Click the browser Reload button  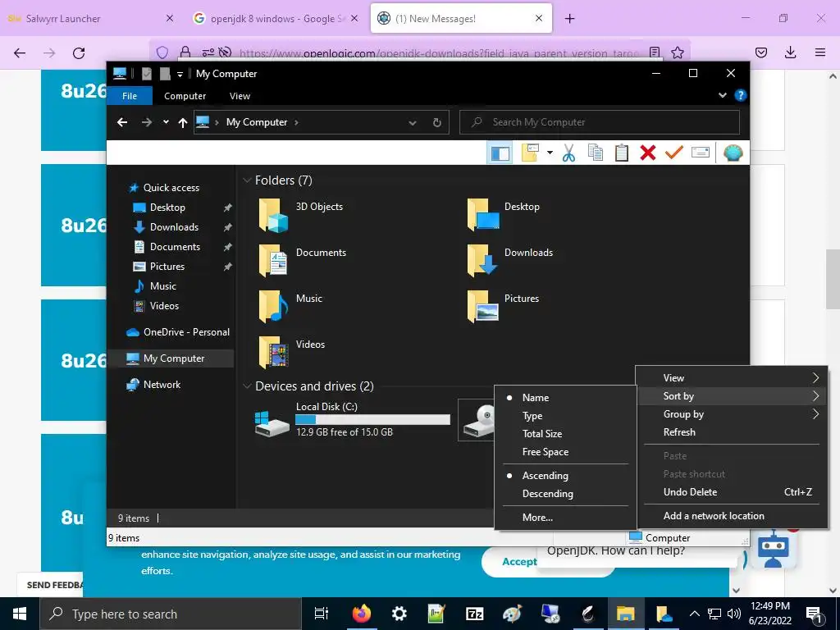pyautogui.click(x=79, y=53)
